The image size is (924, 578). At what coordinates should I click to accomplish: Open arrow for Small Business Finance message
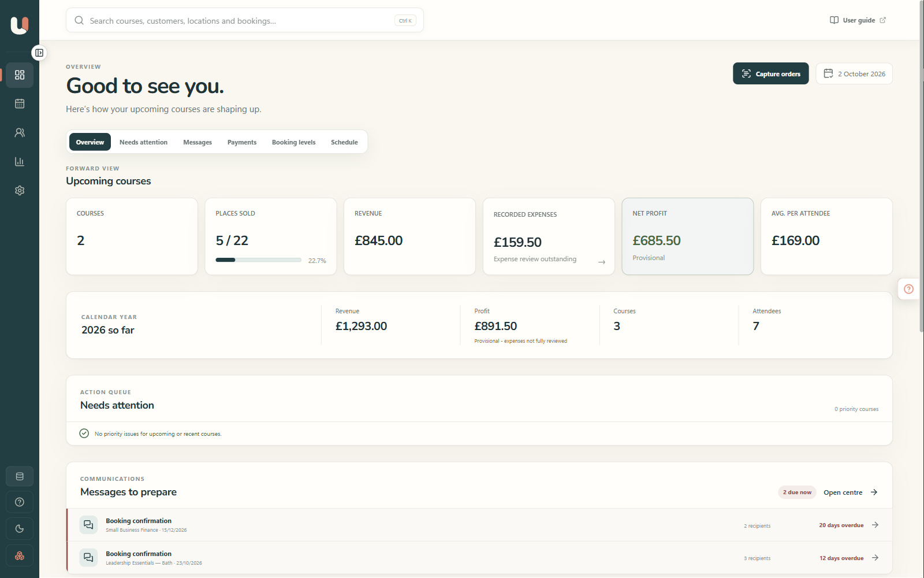[875, 525]
